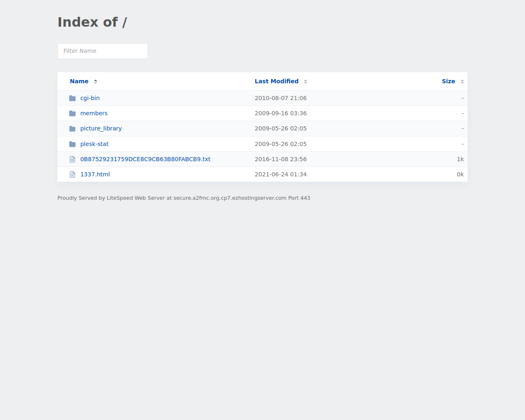Click the sort arrows next to Last Modified
525x420 pixels.
306,82
